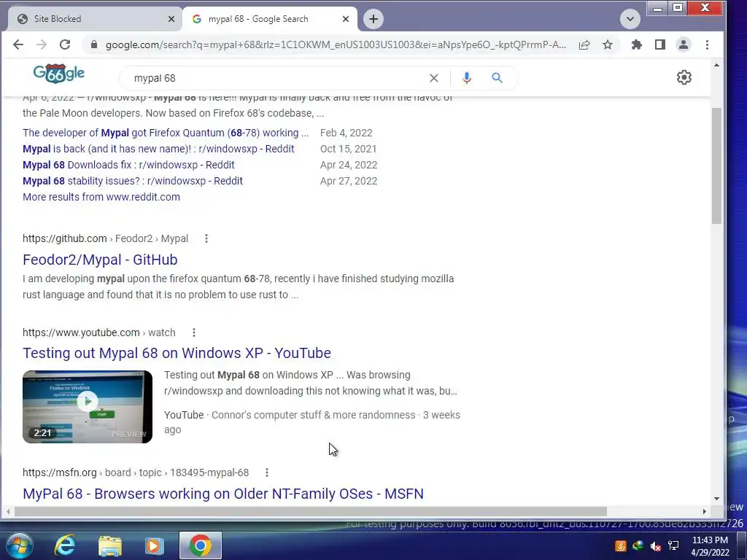Play the YouTube video thumbnail preview

(88, 407)
